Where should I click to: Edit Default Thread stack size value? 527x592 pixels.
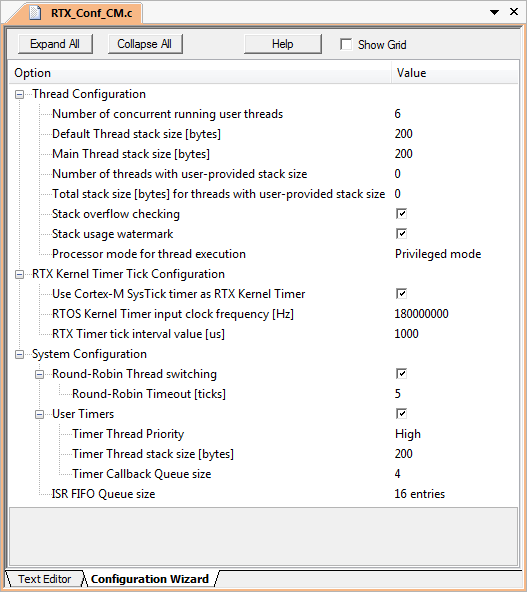point(404,134)
